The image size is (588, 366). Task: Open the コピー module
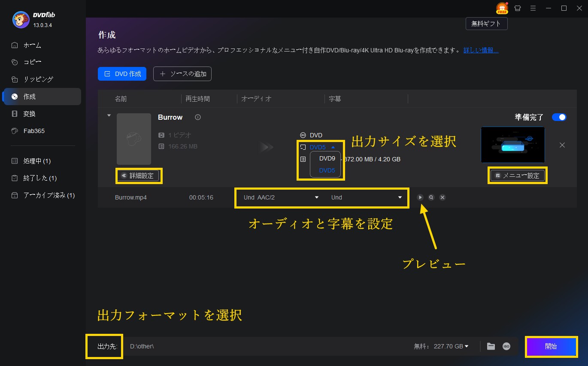[x=41, y=62]
